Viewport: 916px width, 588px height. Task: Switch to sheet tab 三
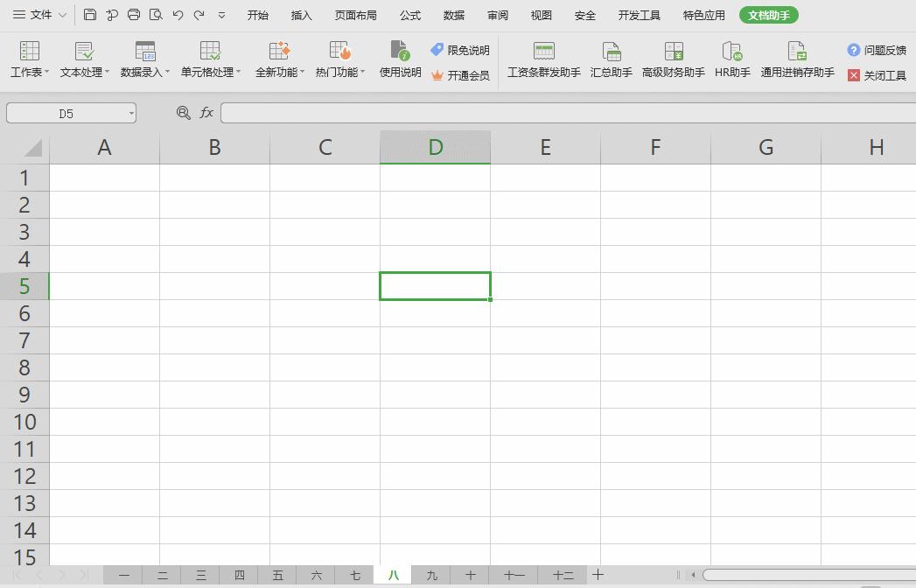[x=201, y=575]
